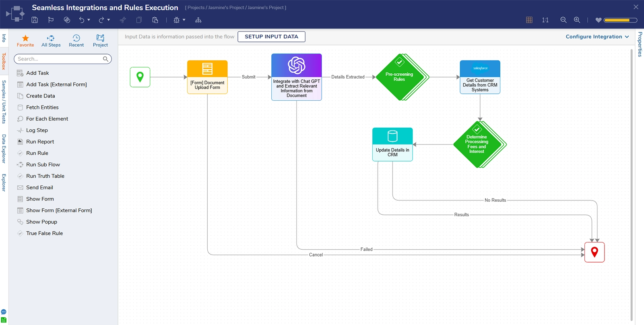
Task: Click the yellow flow health bar
Action: pos(620,20)
